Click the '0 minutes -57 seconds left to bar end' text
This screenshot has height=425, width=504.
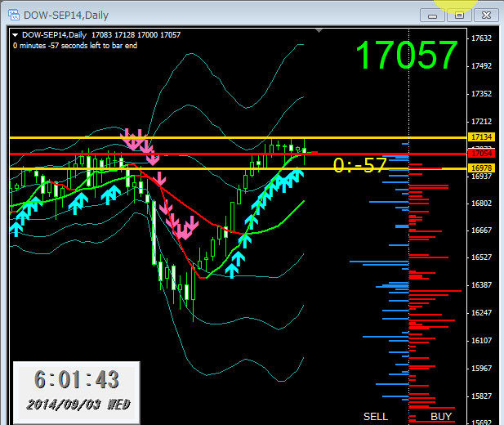[x=75, y=46]
